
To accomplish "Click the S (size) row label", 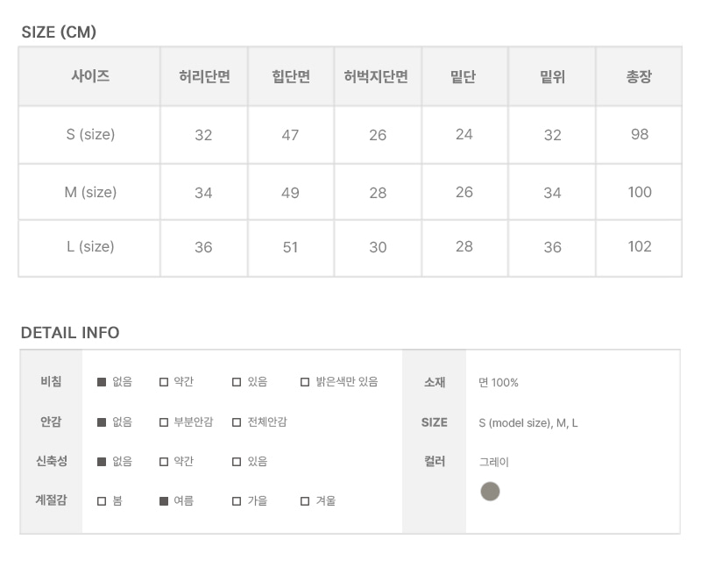I will coord(90,135).
